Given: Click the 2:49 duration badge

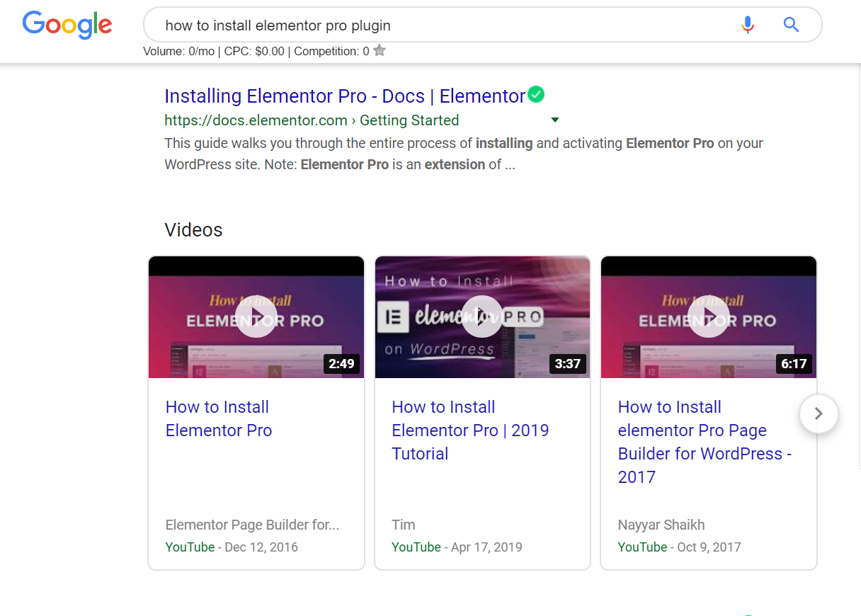Looking at the screenshot, I should click(x=341, y=364).
